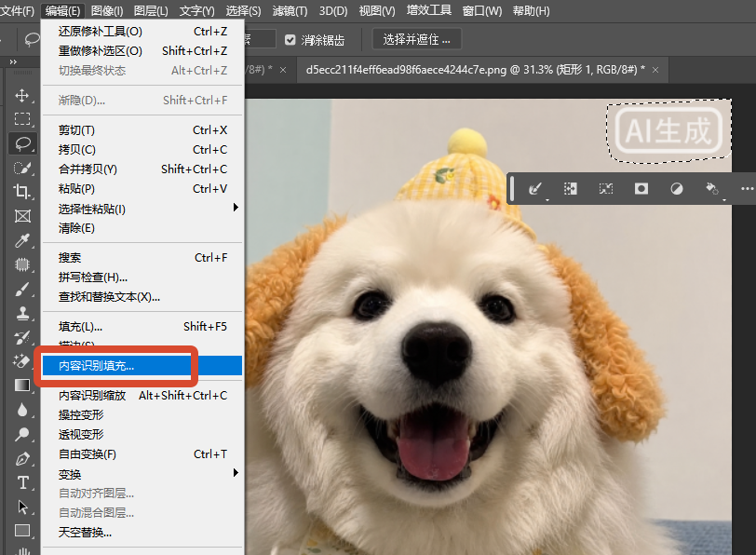Select the Eyedropper tool
The width and height of the screenshot is (756, 555).
[x=22, y=240]
